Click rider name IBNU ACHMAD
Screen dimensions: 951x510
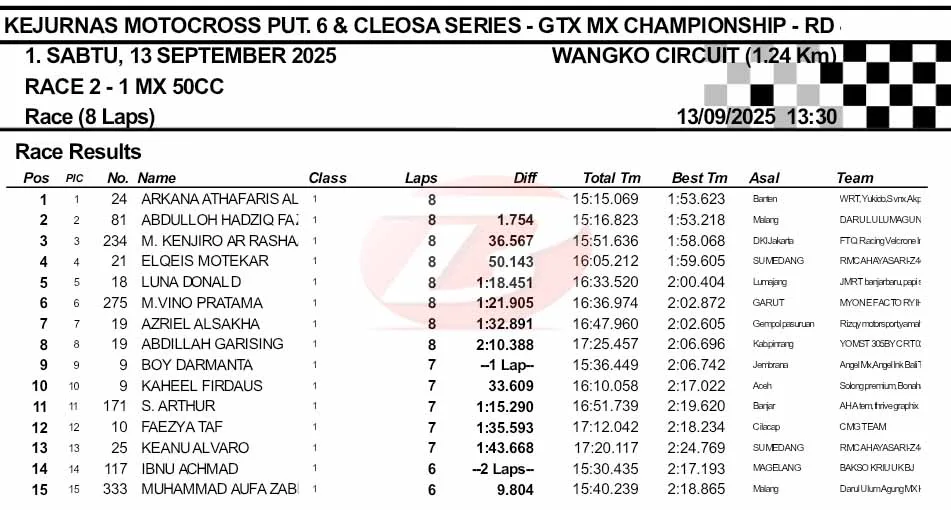point(189,469)
